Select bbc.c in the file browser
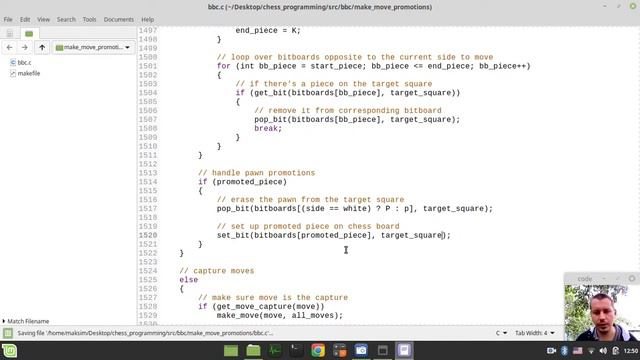This screenshot has height=360, width=640. pos(20,62)
